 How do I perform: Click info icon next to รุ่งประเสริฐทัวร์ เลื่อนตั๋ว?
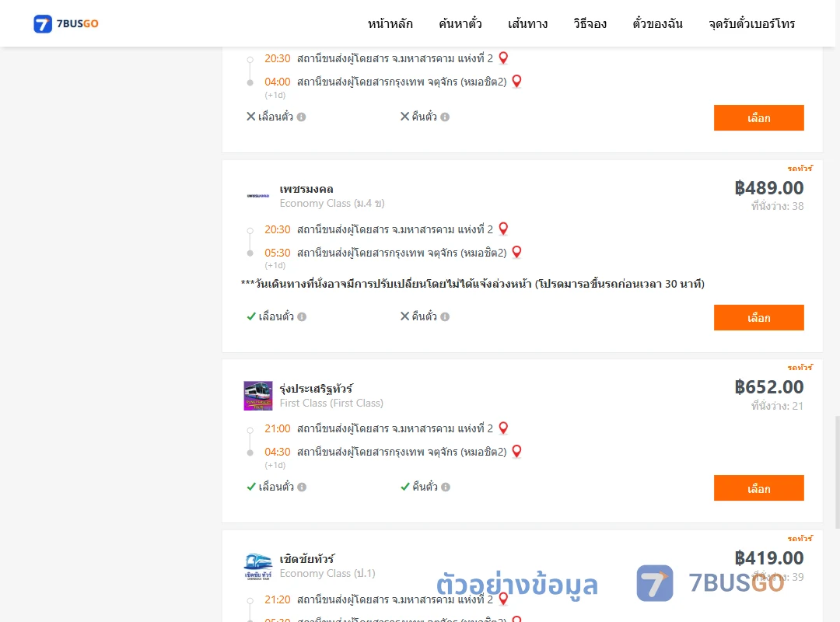coord(302,487)
